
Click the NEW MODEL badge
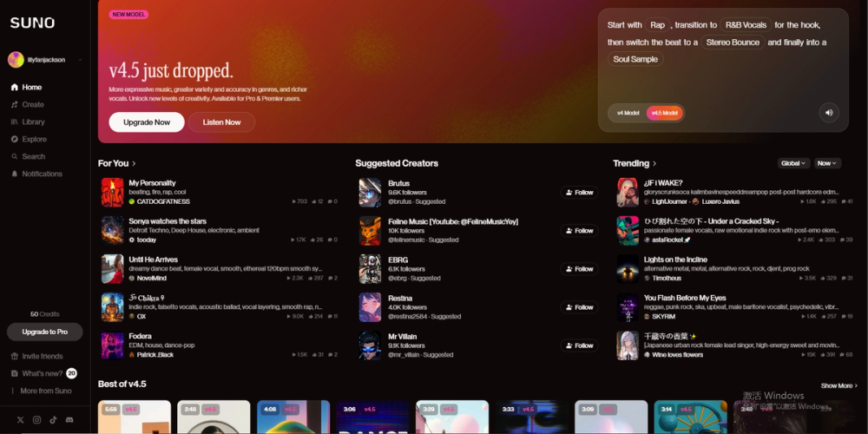pyautogui.click(x=128, y=15)
